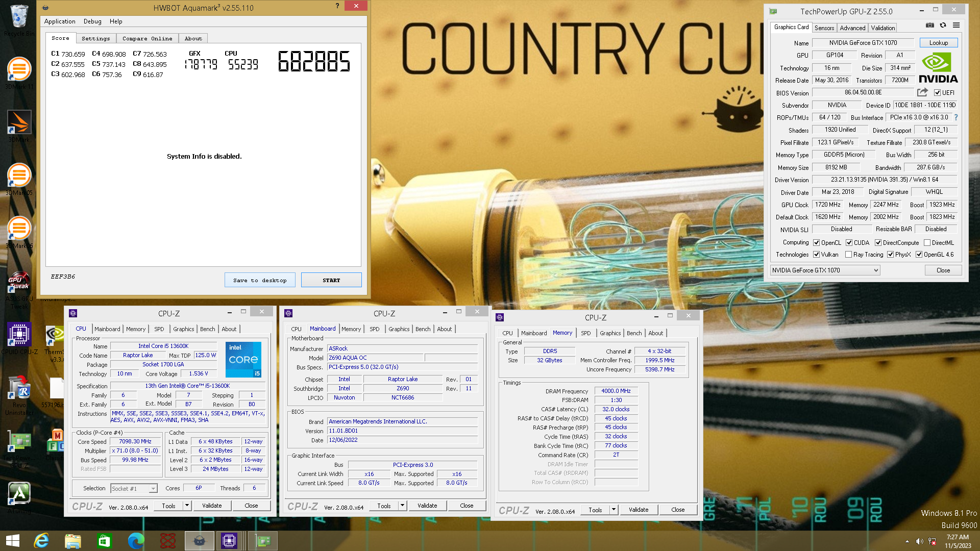
Task: Switch to GPU-Z Advanced tab
Action: click(x=852, y=28)
